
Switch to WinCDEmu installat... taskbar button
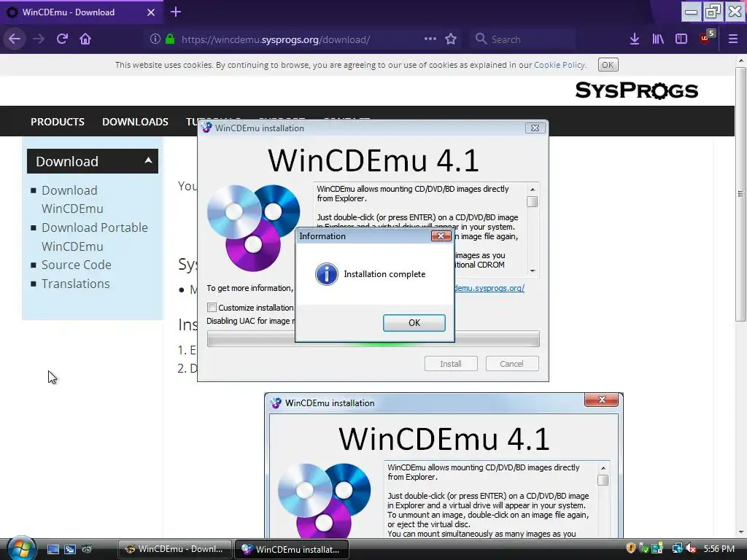point(292,549)
